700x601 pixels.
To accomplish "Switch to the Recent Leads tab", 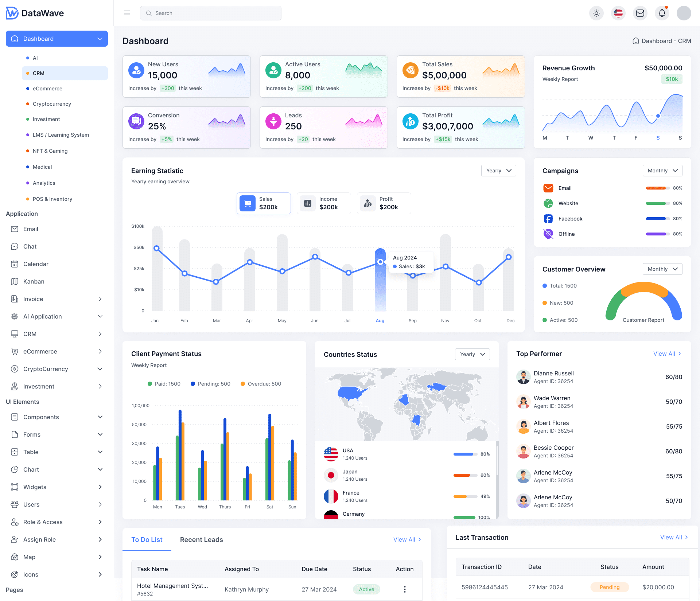I will coord(201,539).
